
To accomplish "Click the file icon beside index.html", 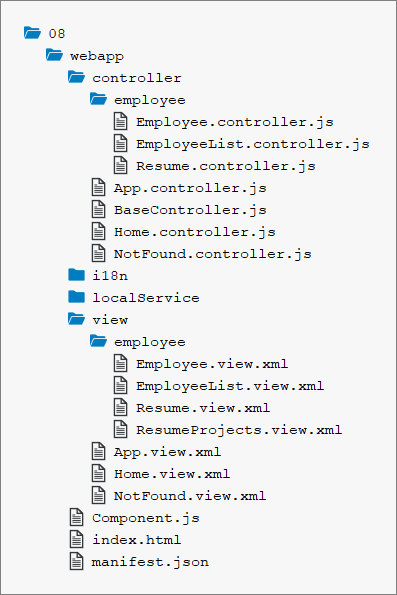I will 76,539.
